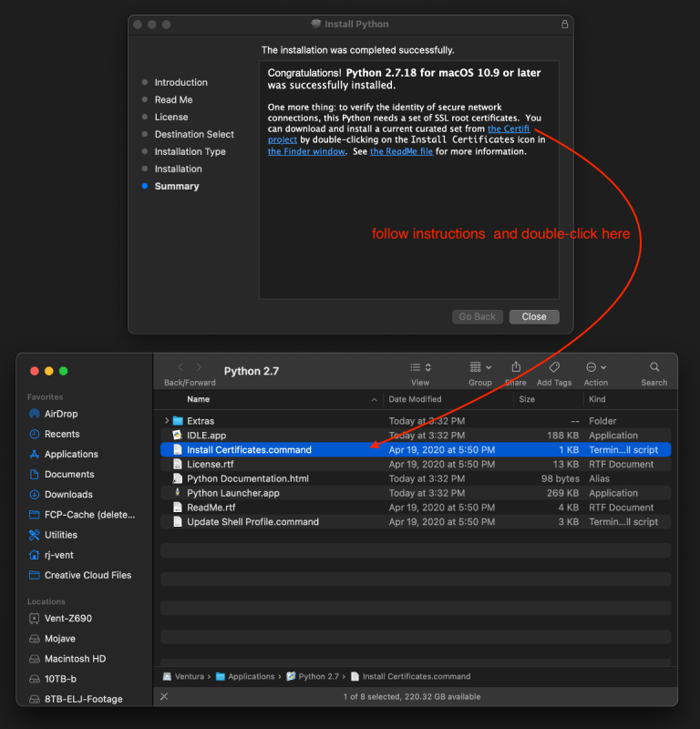
Task: Click the Finder yellow minimize button
Action: pyautogui.click(x=49, y=371)
